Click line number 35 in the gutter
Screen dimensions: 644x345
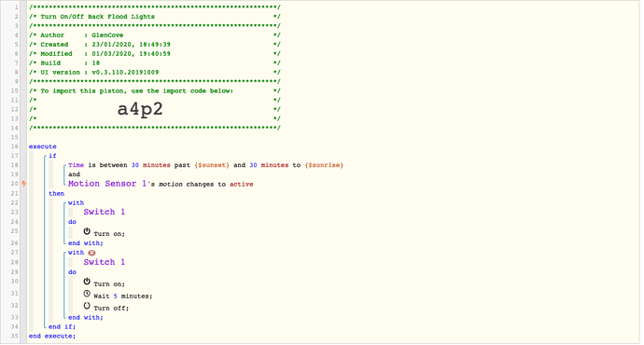pos(15,336)
